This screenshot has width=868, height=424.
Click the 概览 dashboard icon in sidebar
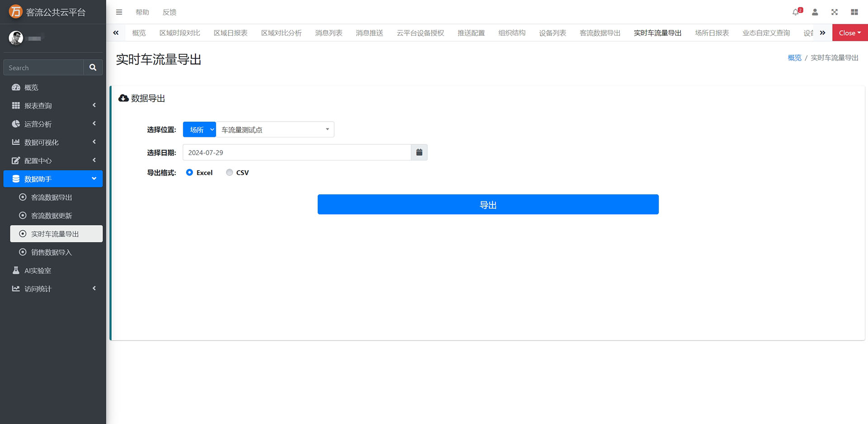[x=16, y=87]
